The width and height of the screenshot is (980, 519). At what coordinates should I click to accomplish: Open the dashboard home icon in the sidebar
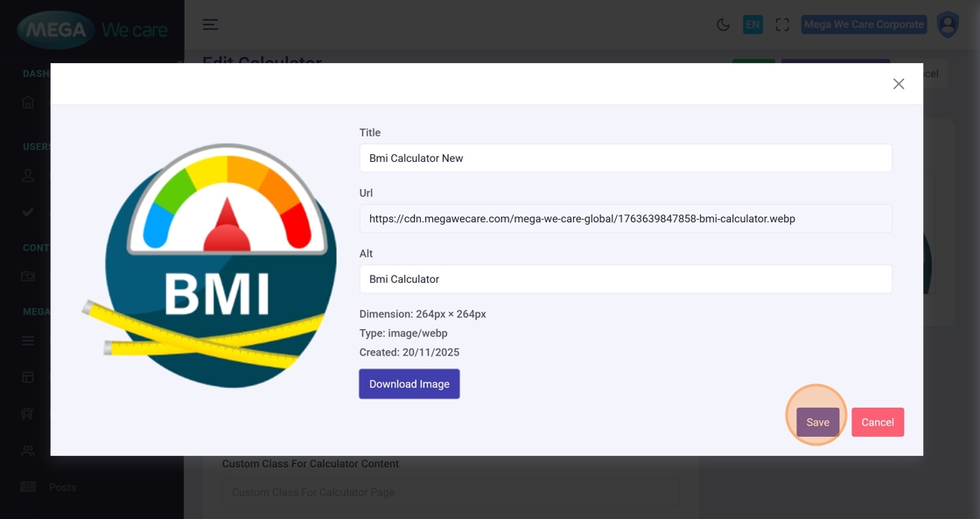[x=28, y=102]
